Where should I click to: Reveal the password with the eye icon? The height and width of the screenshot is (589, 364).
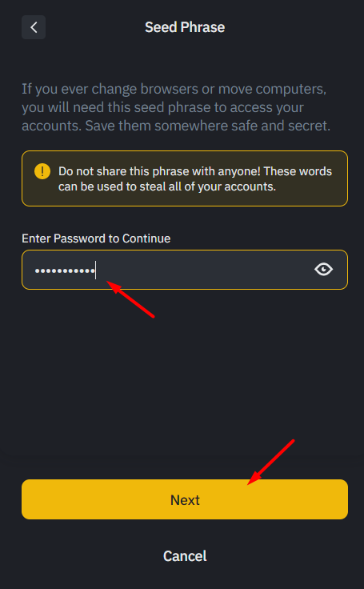pos(323,270)
